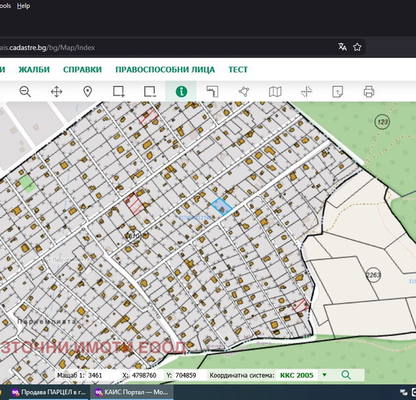Image resolution: width=416 pixels, height=400 pixels.
Task: Click the cadastre.bg address bar URL
Action: tap(48, 47)
